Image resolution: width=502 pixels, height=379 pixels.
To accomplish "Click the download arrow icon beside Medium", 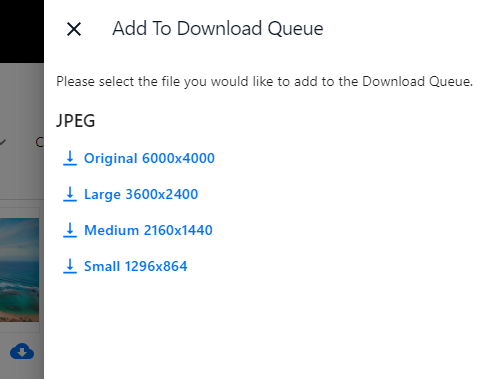I will (70, 230).
